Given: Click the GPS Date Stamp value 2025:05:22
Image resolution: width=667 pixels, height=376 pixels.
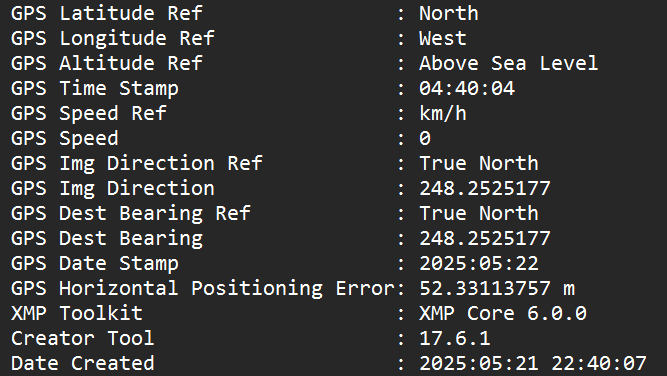Looking at the screenshot, I should (479, 263).
